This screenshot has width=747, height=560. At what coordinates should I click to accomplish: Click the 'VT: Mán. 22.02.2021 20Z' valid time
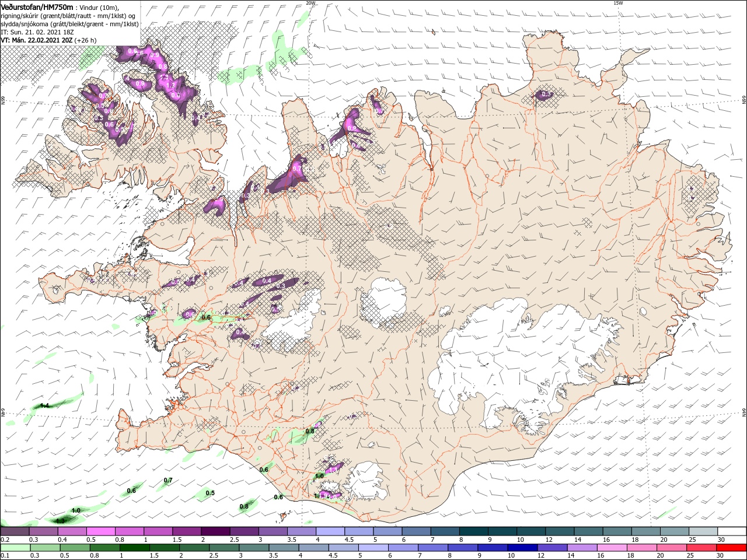pos(36,40)
